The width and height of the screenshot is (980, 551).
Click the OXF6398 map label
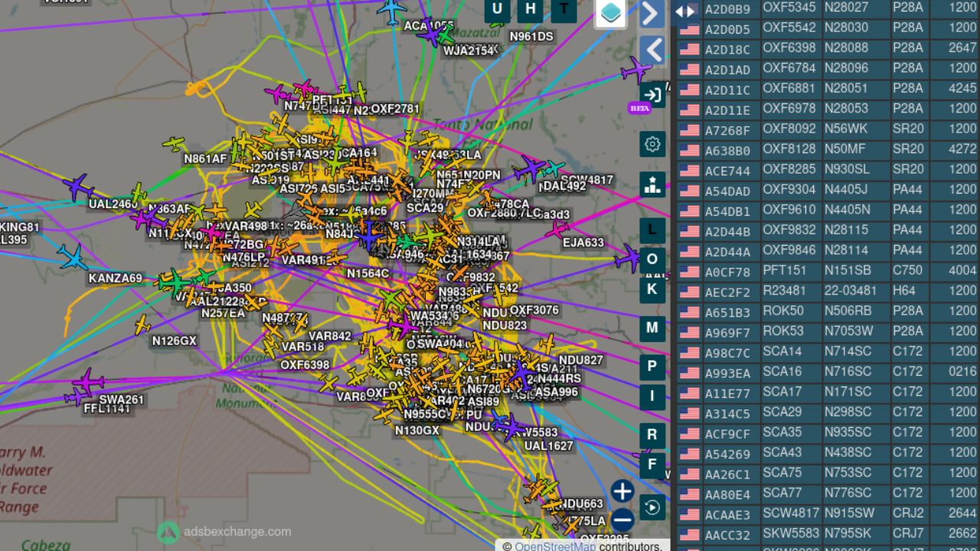tap(305, 365)
